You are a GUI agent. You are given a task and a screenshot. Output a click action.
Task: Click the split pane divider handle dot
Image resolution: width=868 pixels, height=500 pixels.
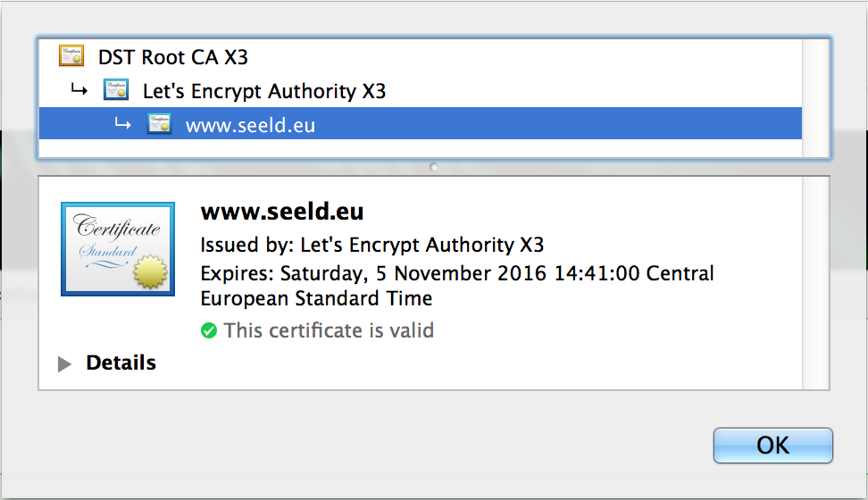click(434, 167)
